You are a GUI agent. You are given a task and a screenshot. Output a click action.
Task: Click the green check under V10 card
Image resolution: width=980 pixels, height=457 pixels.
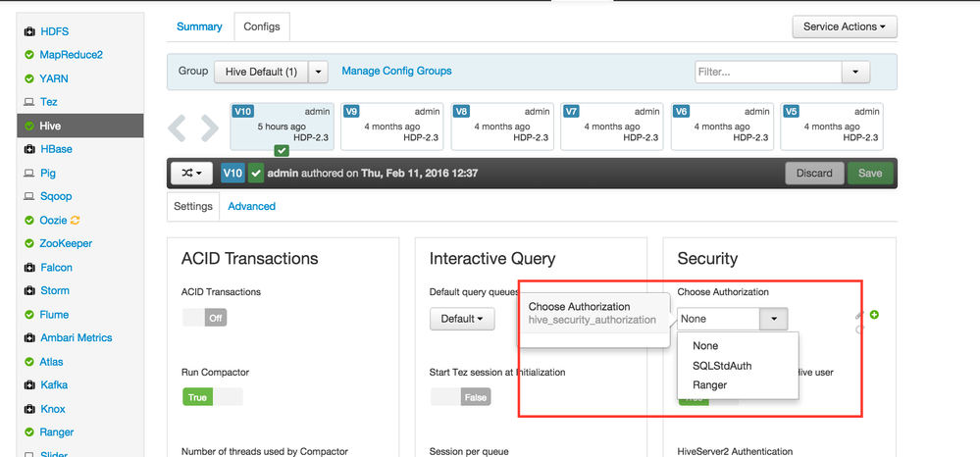(282, 151)
